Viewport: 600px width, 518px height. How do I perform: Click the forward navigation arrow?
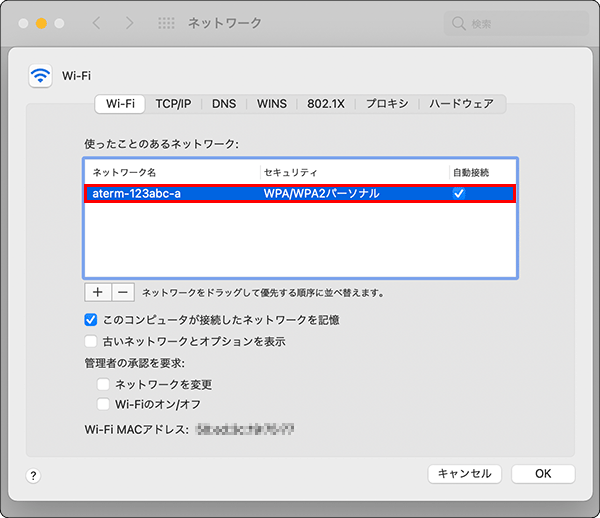[x=128, y=22]
